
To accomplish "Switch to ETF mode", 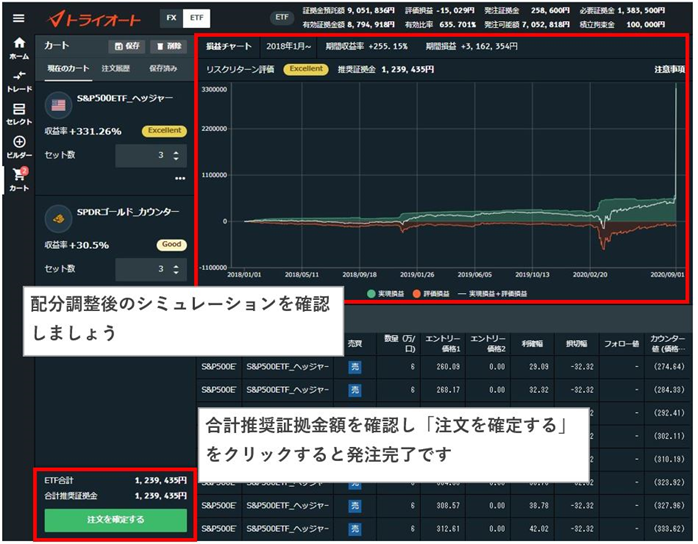I will coord(196,18).
